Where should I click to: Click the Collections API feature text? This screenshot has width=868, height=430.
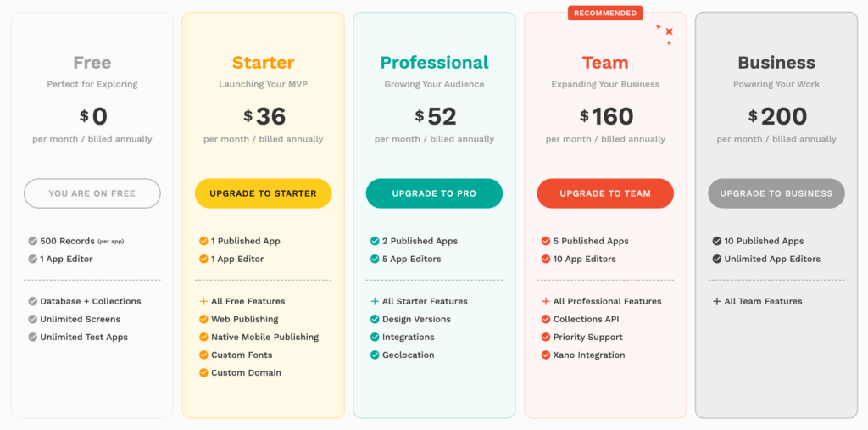pos(586,319)
